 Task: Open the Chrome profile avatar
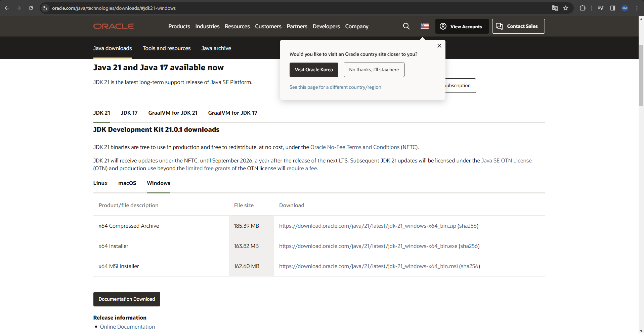click(625, 8)
